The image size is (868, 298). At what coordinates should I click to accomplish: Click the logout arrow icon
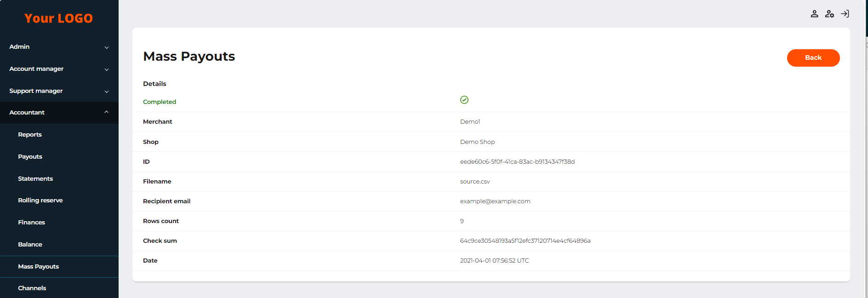point(845,14)
